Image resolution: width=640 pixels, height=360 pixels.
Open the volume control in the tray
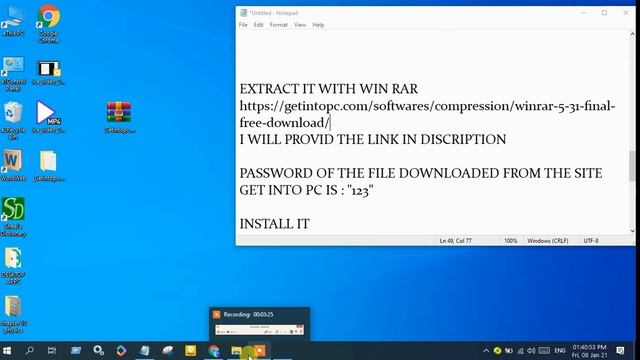pos(531,351)
